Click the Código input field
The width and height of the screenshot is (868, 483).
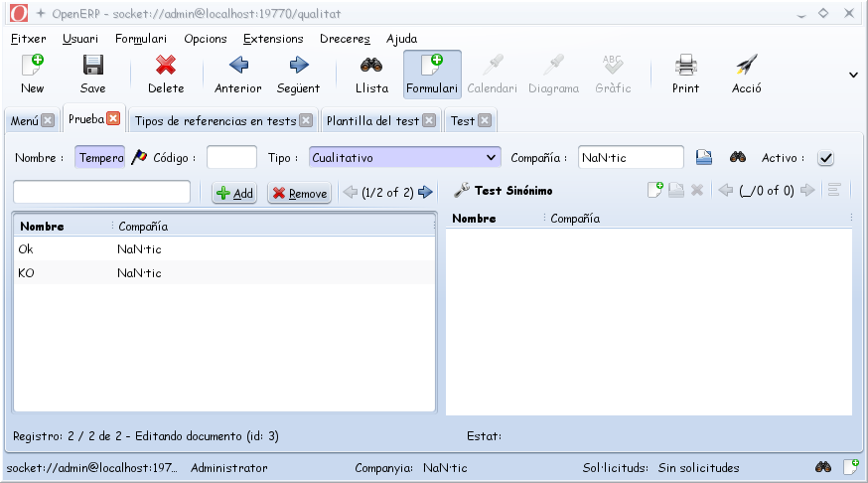(x=231, y=157)
